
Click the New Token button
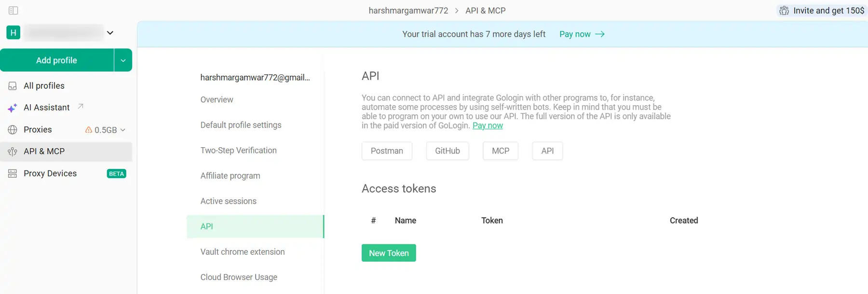click(389, 253)
